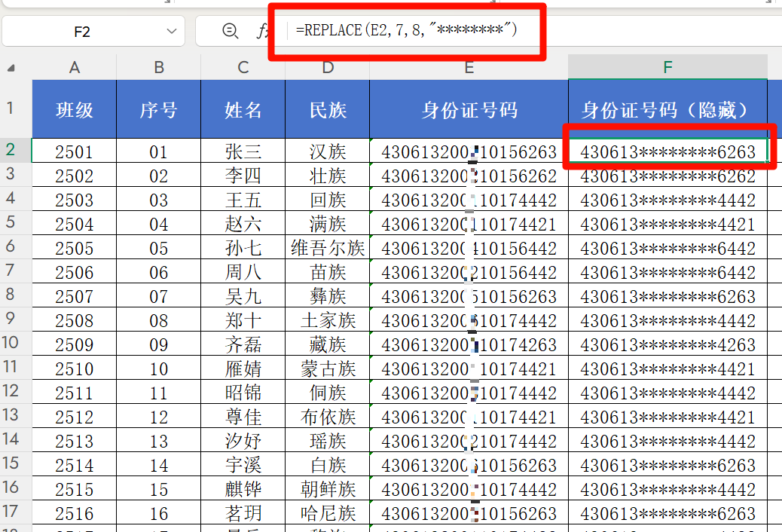This screenshot has height=532, width=782.
Task: Click column header F to select it
Action: tap(667, 68)
